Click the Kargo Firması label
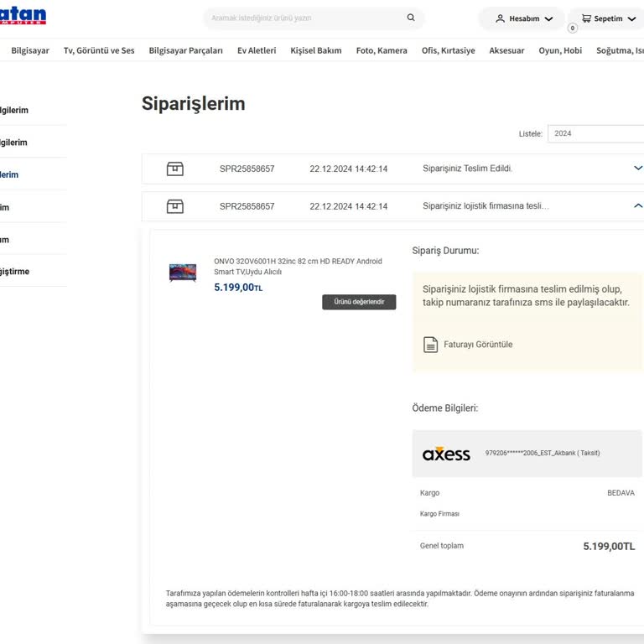 (439, 514)
